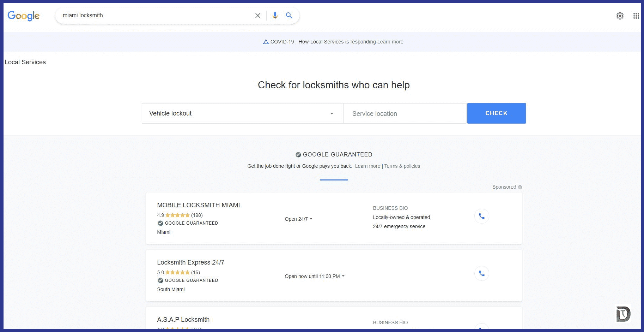Click the search magnifier icon
The height and width of the screenshot is (332, 644).
[x=289, y=16]
